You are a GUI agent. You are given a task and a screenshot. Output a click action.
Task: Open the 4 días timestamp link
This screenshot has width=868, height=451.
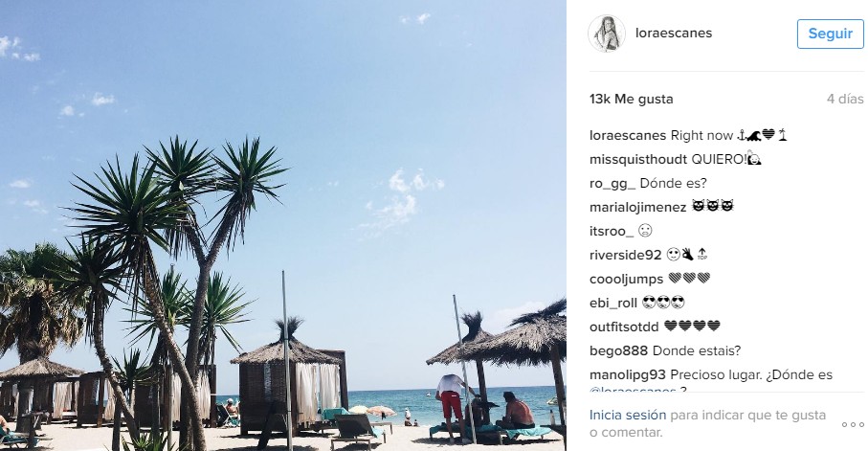pyautogui.click(x=845, y=100)
